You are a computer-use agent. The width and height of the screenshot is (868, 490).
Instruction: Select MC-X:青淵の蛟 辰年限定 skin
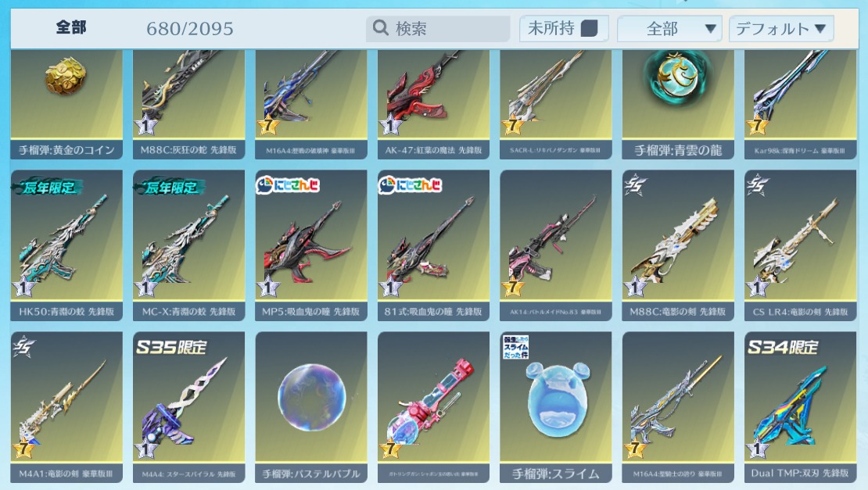point(188,245)
